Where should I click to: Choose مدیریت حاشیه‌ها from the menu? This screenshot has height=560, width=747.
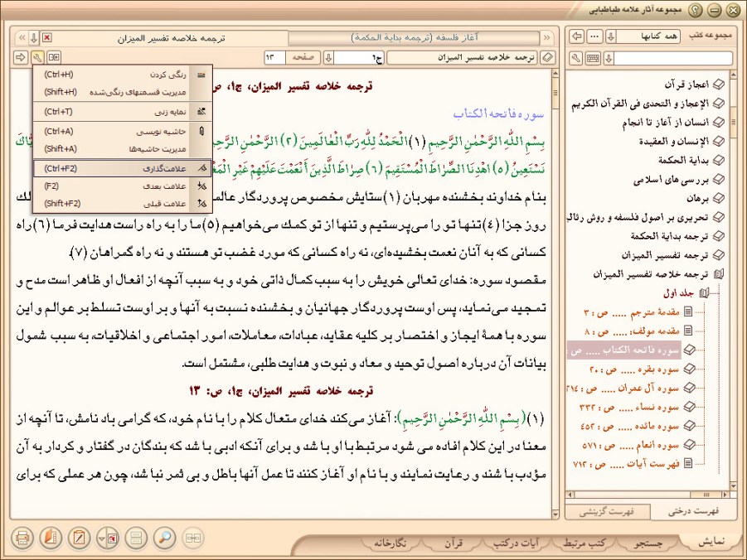(123, 148)
